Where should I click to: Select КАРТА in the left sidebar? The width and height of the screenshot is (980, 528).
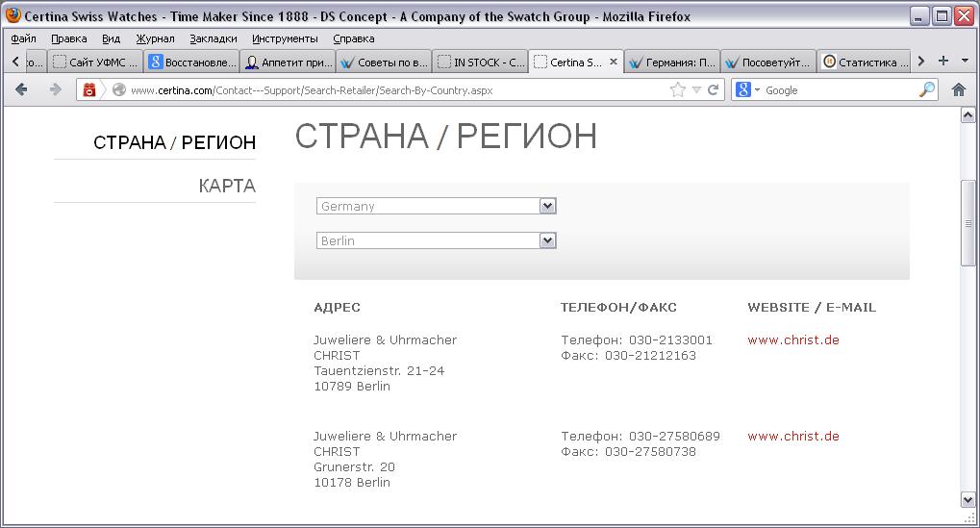[227, 186]
